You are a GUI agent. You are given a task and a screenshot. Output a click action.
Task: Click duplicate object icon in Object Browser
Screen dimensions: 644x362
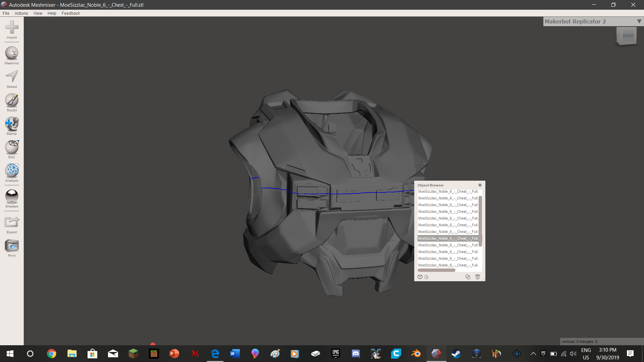468,277
